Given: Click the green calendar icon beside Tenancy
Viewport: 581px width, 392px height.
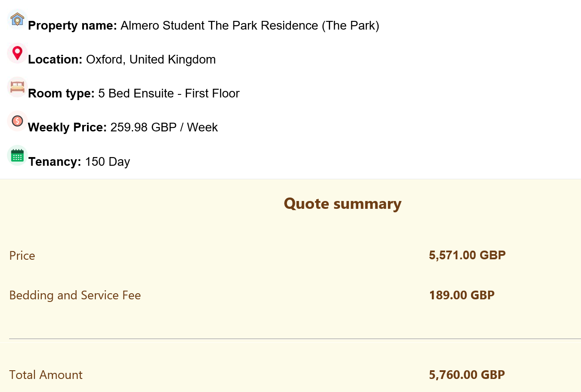Looking at the screenshot, I should 17,155.
